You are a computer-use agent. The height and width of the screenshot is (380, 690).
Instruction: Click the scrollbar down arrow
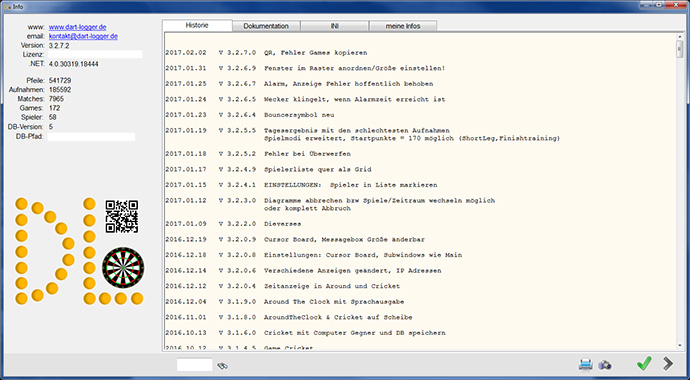679,345
